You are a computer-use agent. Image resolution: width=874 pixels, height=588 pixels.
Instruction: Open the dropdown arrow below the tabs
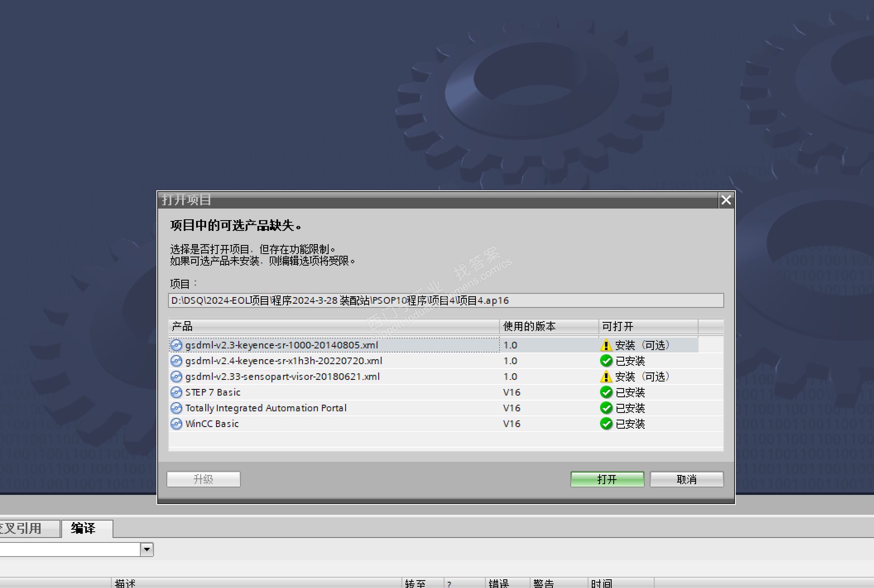146,550
